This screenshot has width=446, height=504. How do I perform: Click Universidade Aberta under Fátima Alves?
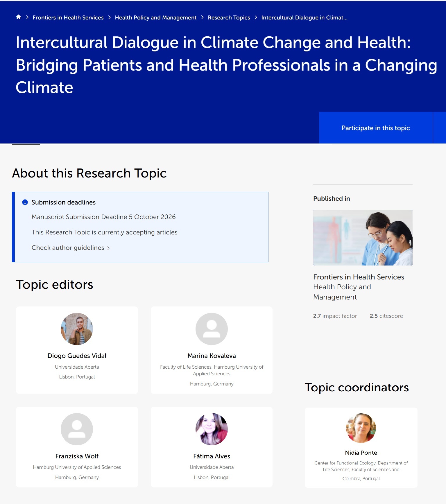212,467
